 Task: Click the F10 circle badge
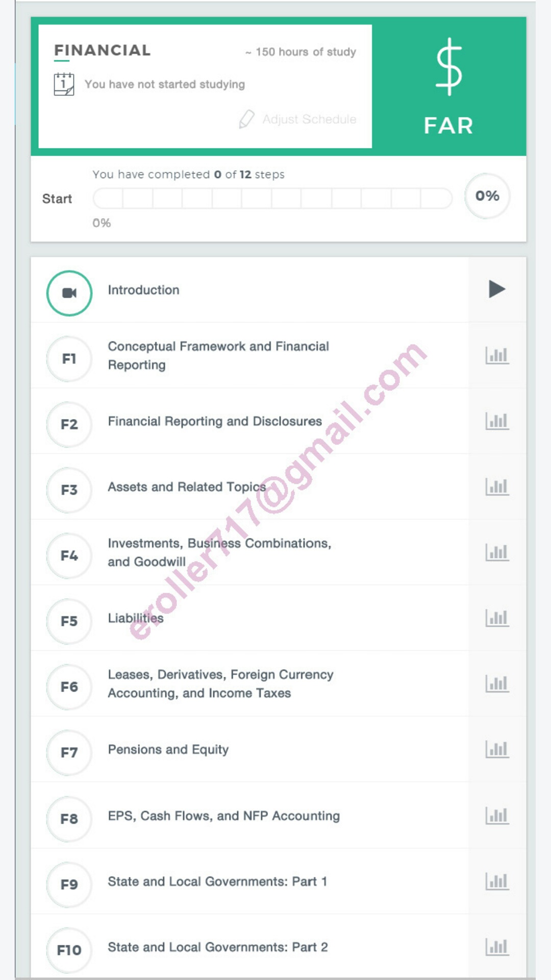click(x=69, y=950)
